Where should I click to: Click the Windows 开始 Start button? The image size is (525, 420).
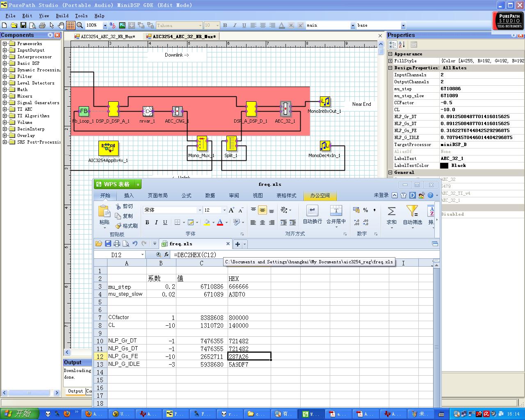19,414
